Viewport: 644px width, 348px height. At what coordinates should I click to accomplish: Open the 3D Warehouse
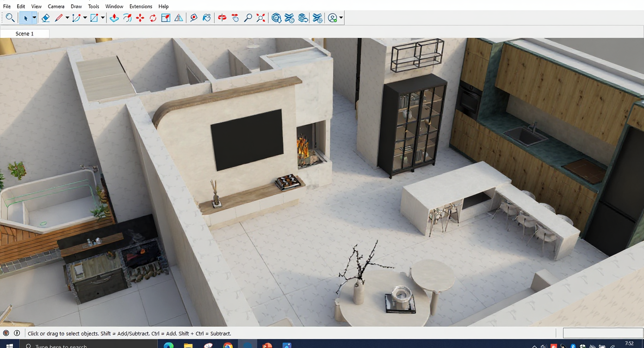[x=277, y=18]
